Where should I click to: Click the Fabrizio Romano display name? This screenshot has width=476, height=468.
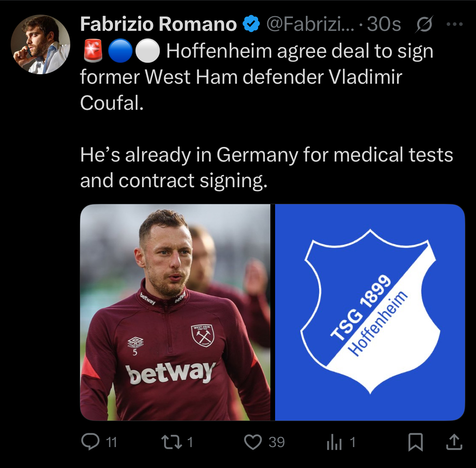click(x=158, y=24)
